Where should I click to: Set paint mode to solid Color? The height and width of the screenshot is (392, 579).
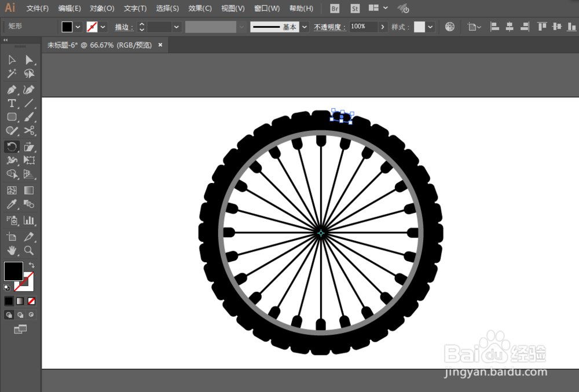pyautogui.click(x=9, y=301)
